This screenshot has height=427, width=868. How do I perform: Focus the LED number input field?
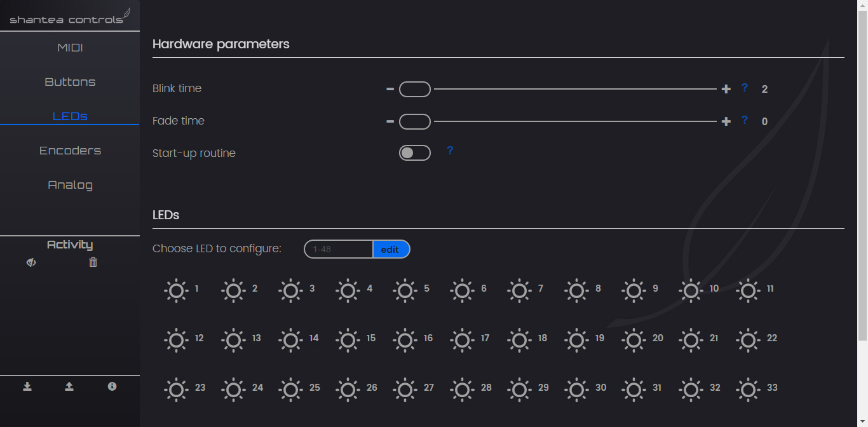click(x=339, y=250)
